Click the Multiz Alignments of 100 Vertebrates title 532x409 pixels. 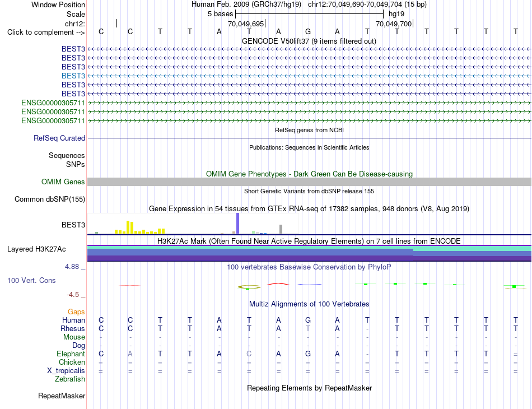coord(309,304)
